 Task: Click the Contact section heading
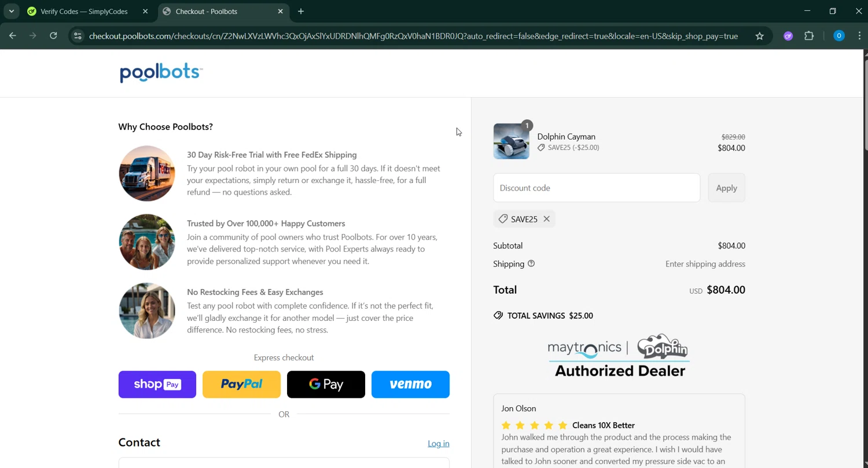pyautogui.click(x=139, y=443)
